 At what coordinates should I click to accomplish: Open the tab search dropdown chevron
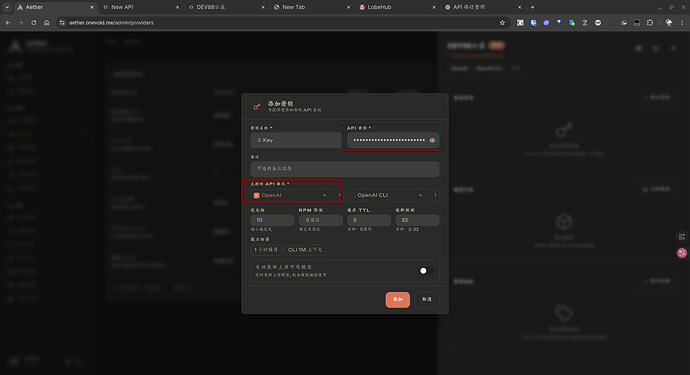pyautogui.click(x=7, y=7)
